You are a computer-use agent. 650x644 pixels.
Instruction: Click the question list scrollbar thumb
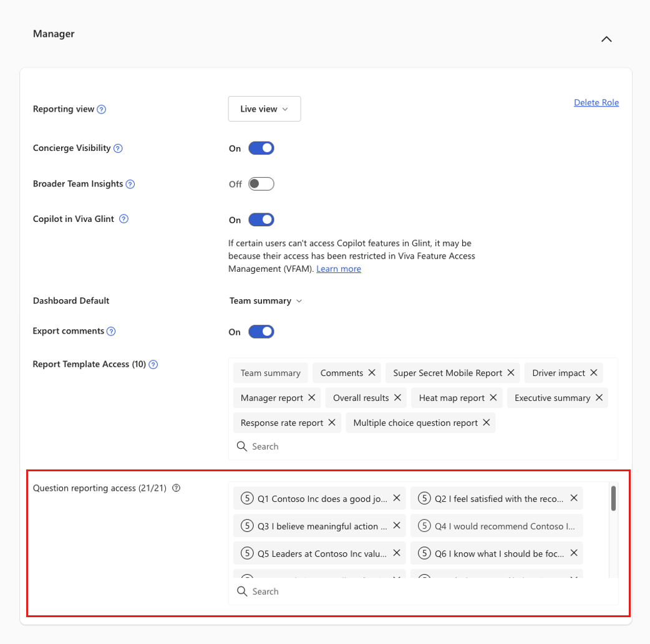click(x=613, y=499)
